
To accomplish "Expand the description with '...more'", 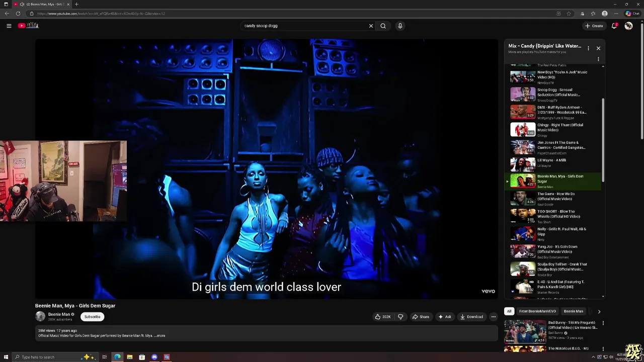I will (159, 335).
